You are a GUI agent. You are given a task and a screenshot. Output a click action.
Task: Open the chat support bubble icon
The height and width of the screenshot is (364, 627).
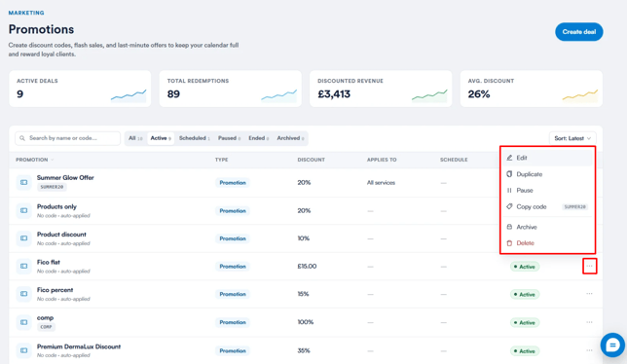tap(612, 345)
